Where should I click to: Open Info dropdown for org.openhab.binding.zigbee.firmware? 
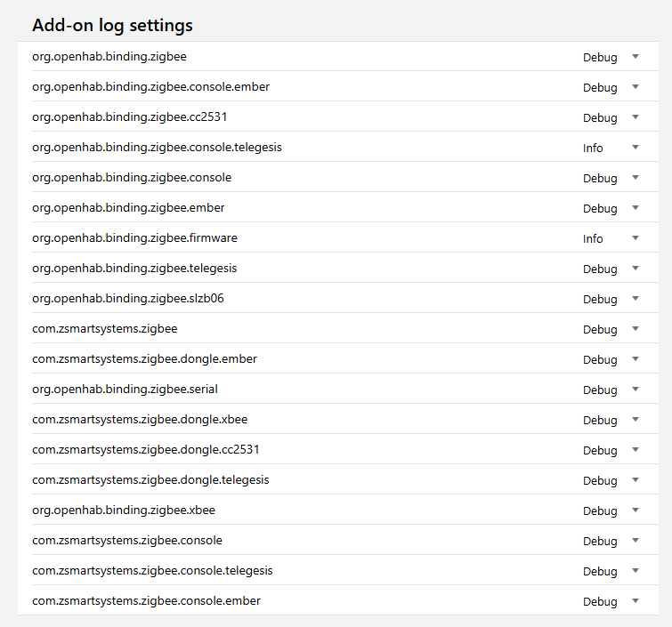[x=611, y=238]
